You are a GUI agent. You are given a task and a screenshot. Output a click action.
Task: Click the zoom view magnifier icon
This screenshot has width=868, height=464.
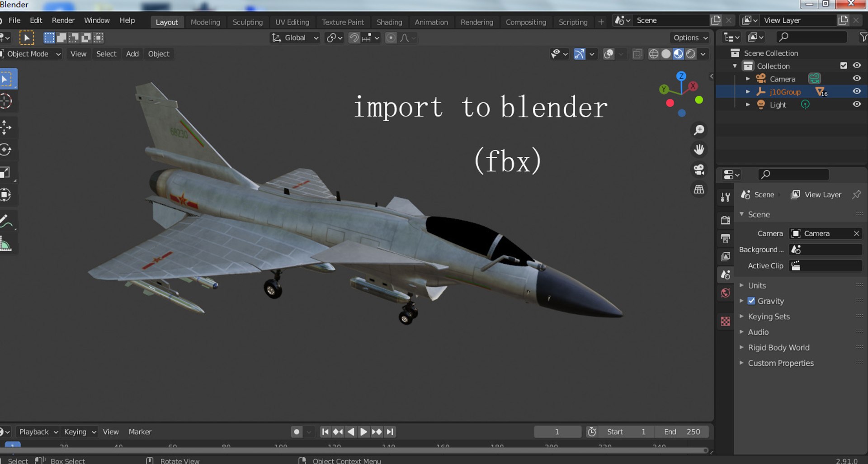tap(699, 130)
